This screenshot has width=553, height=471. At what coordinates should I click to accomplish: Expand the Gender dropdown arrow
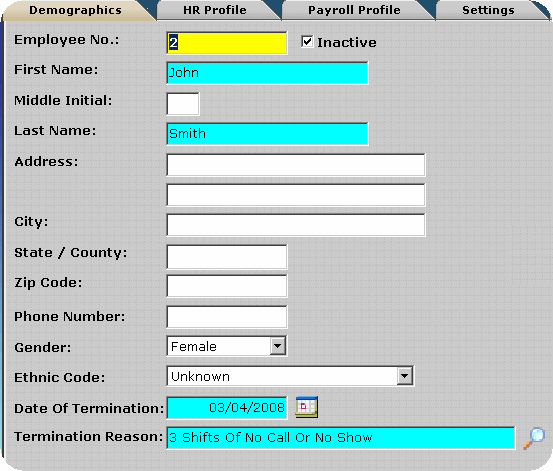[278, 346]
